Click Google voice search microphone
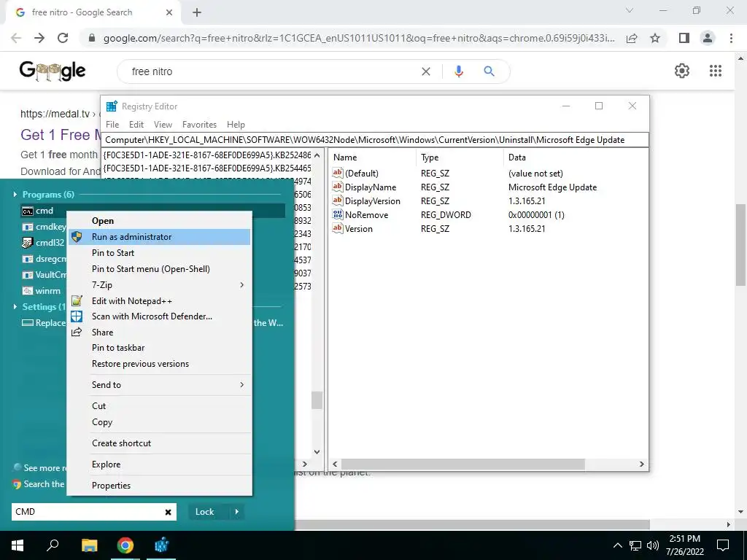 pos(459,71)
